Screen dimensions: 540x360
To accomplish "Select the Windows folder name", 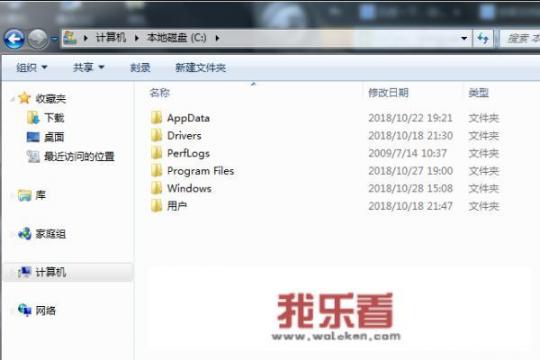I will click(189, 188).
